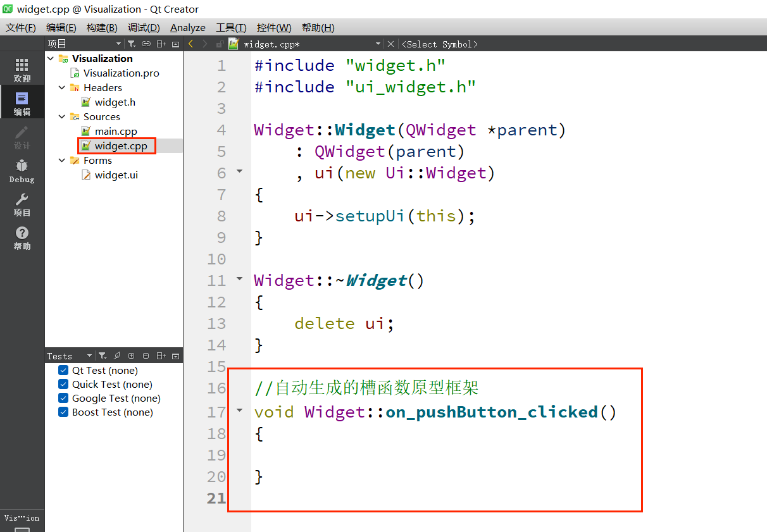Screen dimensions: 767x532
Task: Click the setupUi call on line 8
Action: tap(370, 216)
